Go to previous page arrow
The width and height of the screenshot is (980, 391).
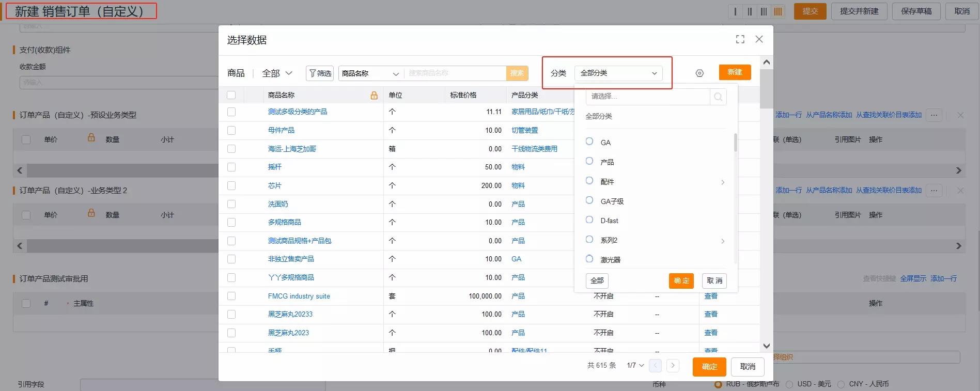pos(655,366)
